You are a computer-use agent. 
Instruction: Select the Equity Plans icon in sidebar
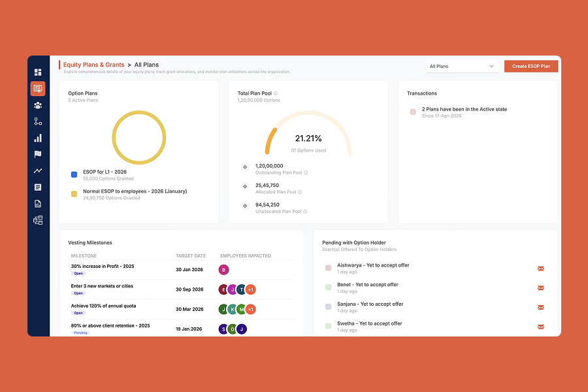pos(38,89)
